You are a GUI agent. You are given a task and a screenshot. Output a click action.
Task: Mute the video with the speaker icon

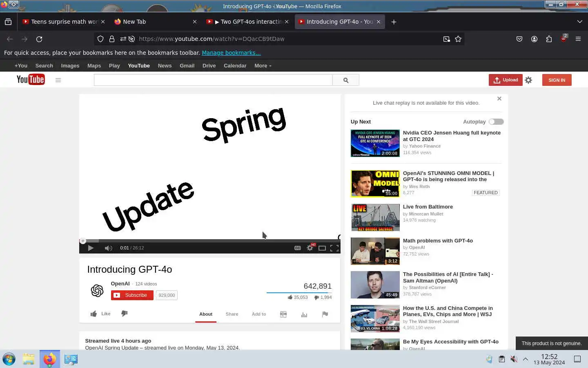108,248
